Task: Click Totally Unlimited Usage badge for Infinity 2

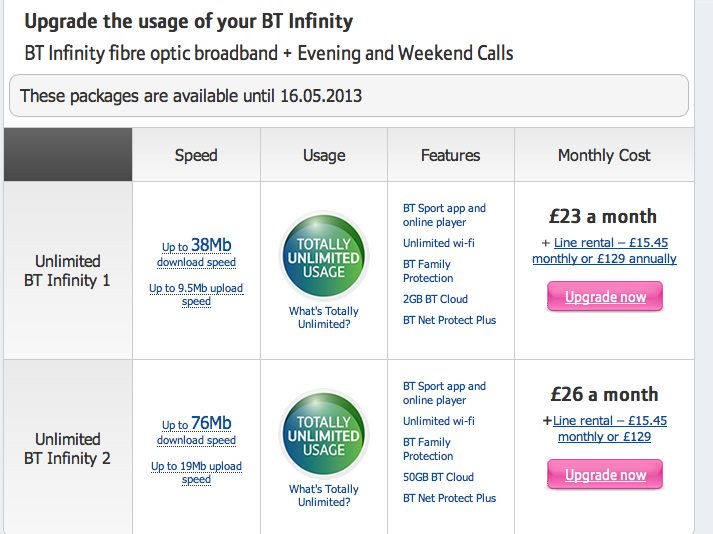Action: pyautogui.click(x=324, y=434)
